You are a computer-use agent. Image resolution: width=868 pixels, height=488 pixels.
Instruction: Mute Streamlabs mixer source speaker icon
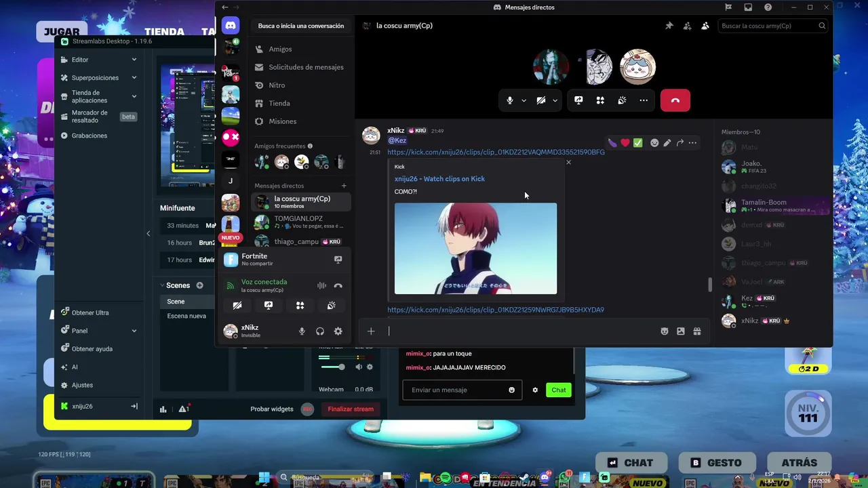pyautogui.click(x=359, y=367)
